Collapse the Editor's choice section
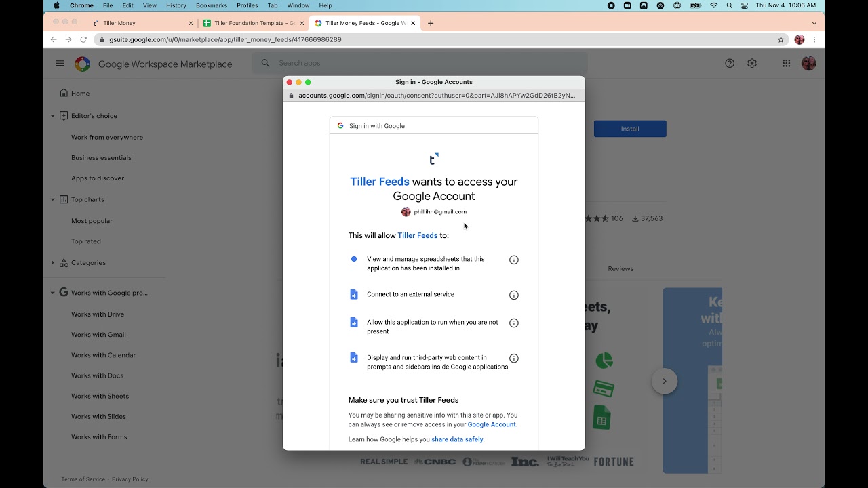868x488 pixels. coord(53,116)
